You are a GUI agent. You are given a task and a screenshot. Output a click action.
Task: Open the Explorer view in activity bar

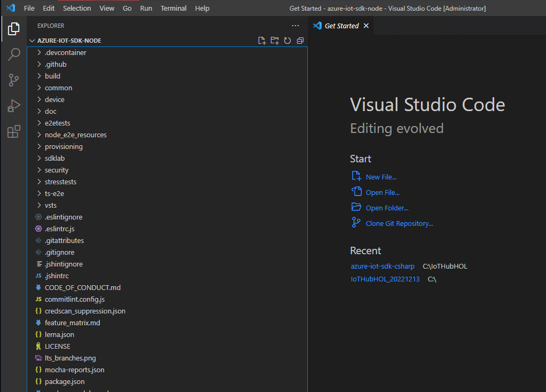(13, 29)
